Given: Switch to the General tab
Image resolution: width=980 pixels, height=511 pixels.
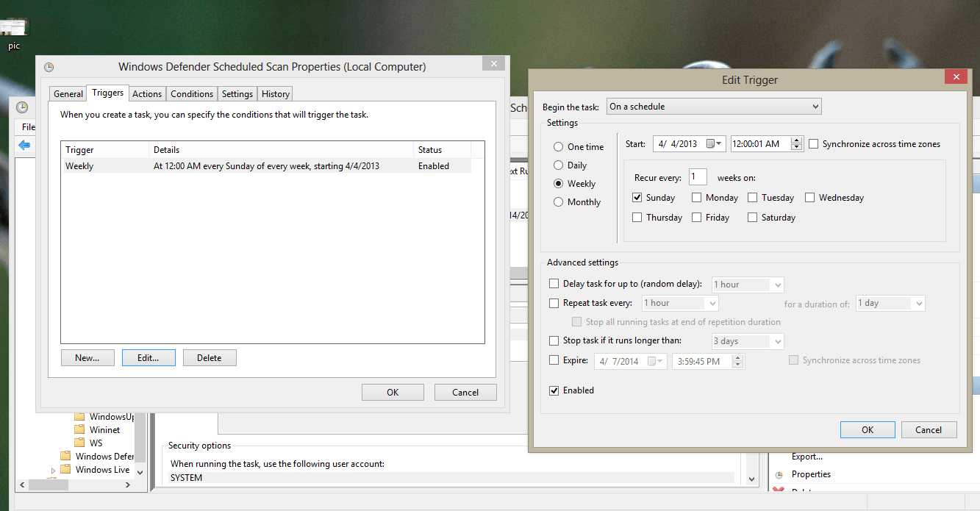Looking at the screenshot, I should pyautogui.click(x=68, y=94).
